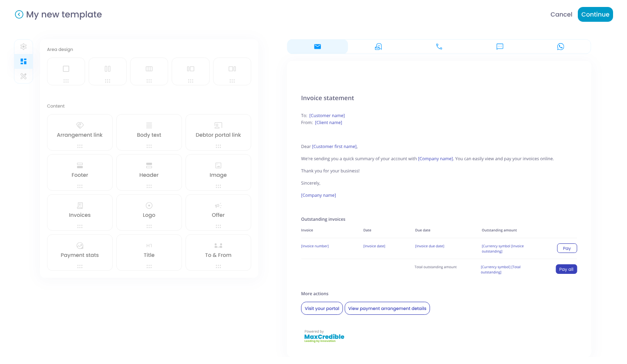Switch to the phone call channel icon
627x364 pixels.
tap(439, 46)
